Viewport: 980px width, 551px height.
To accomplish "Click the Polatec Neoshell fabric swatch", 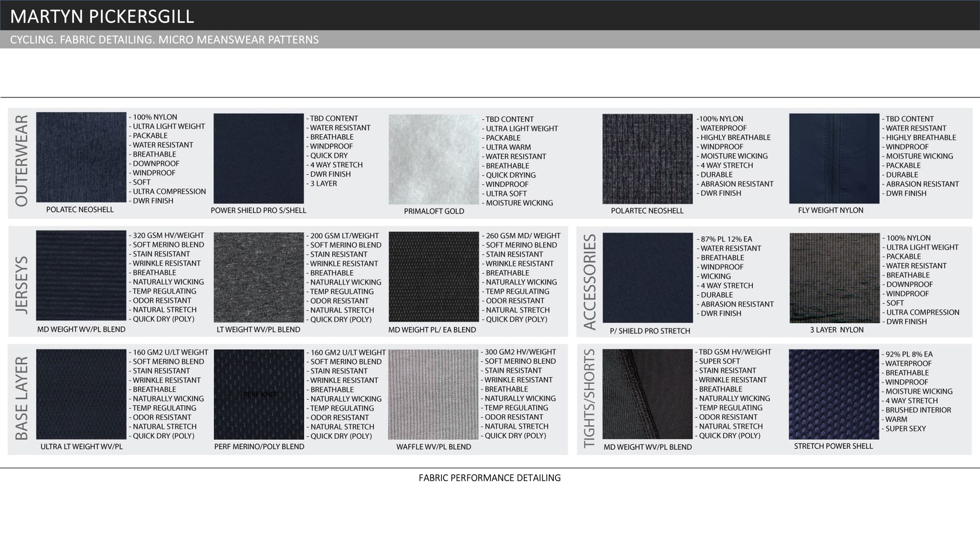I will pos(81,157).
